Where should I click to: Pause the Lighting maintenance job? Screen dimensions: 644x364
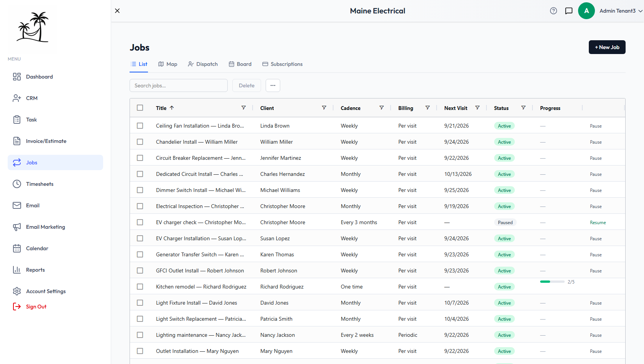click(596, 335)
